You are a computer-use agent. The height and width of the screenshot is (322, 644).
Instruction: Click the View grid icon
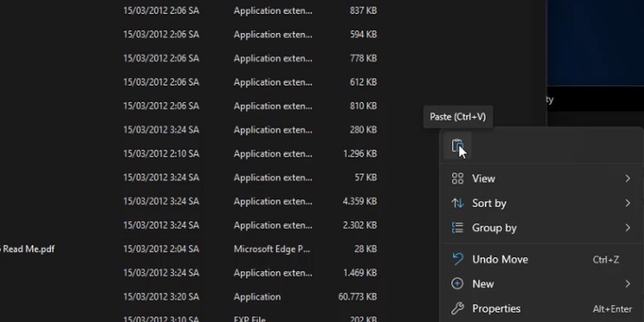click(x=457, y=179)
